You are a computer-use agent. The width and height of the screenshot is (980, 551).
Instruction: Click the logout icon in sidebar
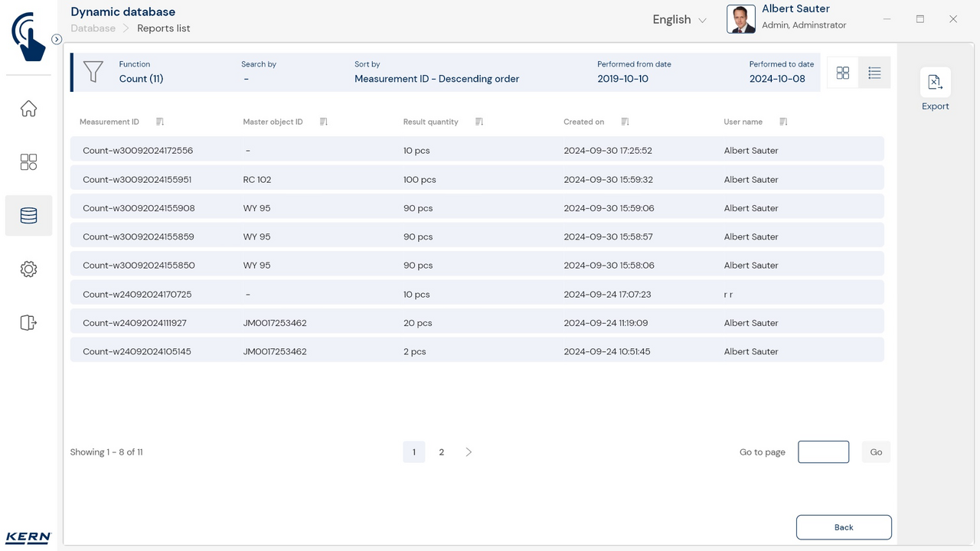coord(28,323)
